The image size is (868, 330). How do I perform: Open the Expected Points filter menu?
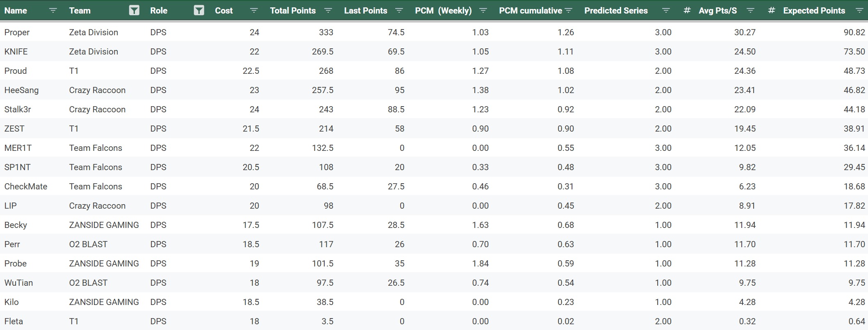click(x=859, y=11)
